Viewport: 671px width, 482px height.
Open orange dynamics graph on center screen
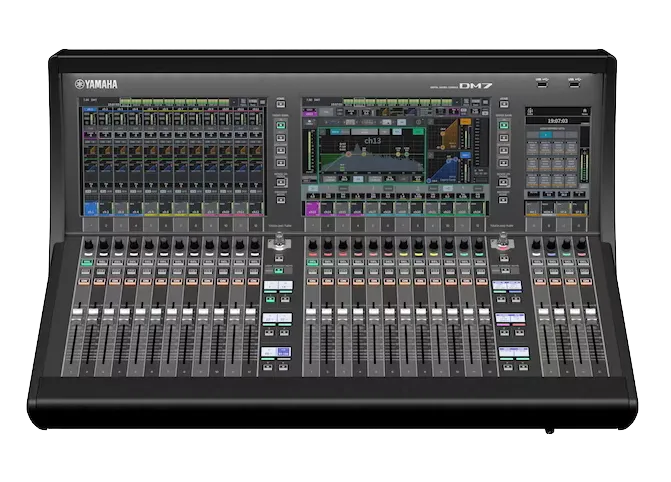(445, 134)
